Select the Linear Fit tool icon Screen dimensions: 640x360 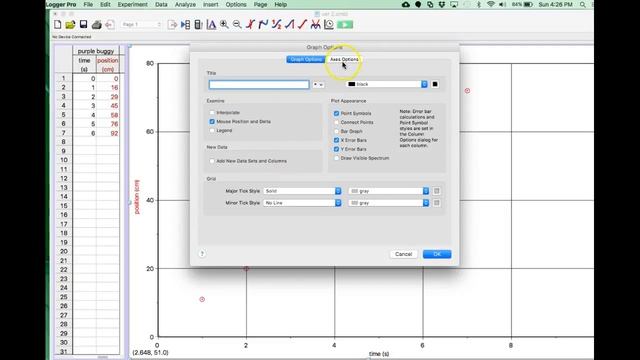coord(302,24)
